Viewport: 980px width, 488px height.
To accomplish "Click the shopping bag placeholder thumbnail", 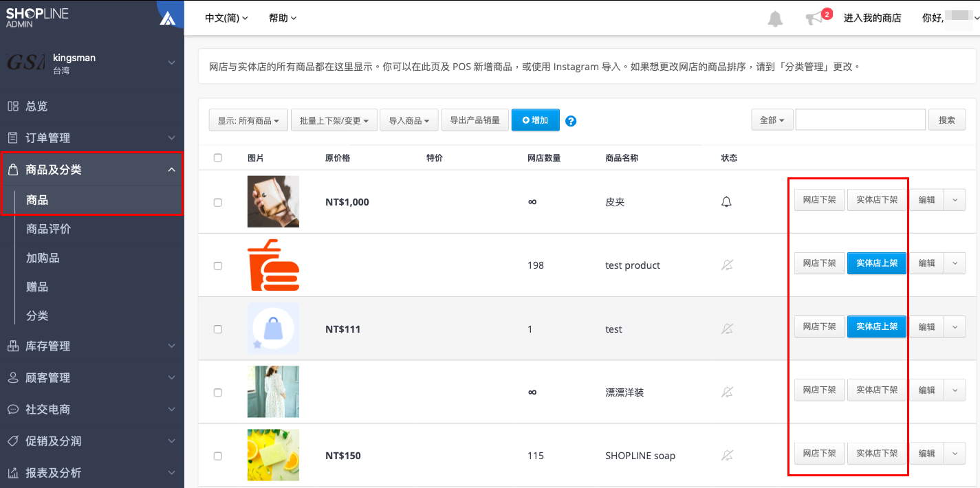I will click(x=273, y=329).
